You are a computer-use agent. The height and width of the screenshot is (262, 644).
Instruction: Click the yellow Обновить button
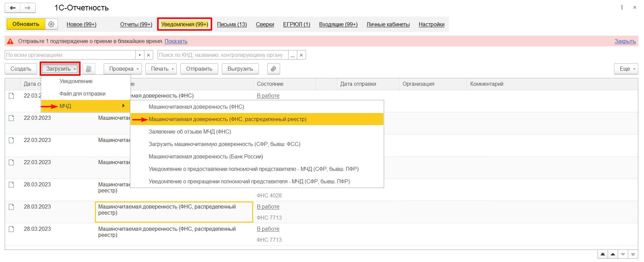(26, 24)
